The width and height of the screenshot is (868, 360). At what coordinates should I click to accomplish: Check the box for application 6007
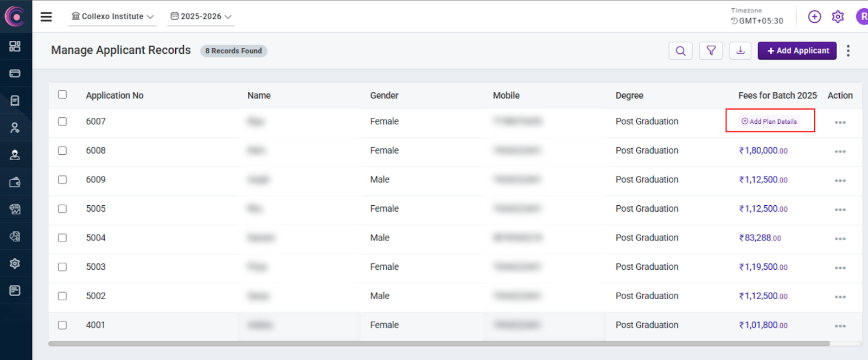(x=62, y=122)
